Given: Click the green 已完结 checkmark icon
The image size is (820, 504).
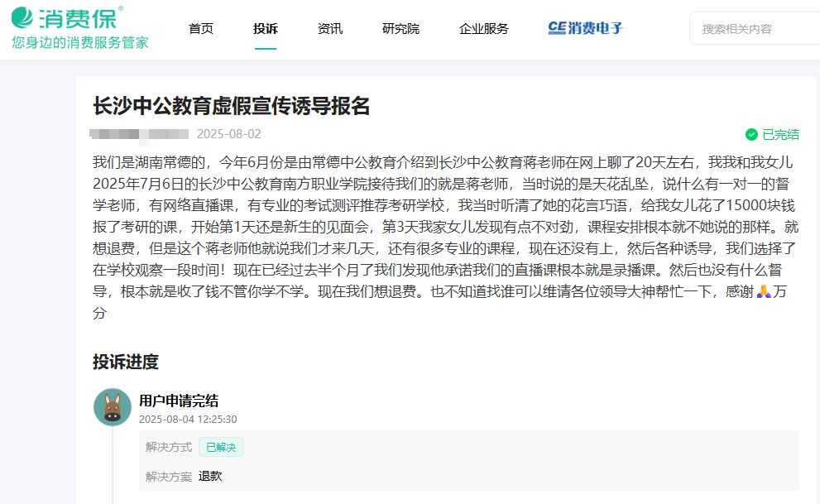Looking at the screenshot, I should (x=751, y=135).
